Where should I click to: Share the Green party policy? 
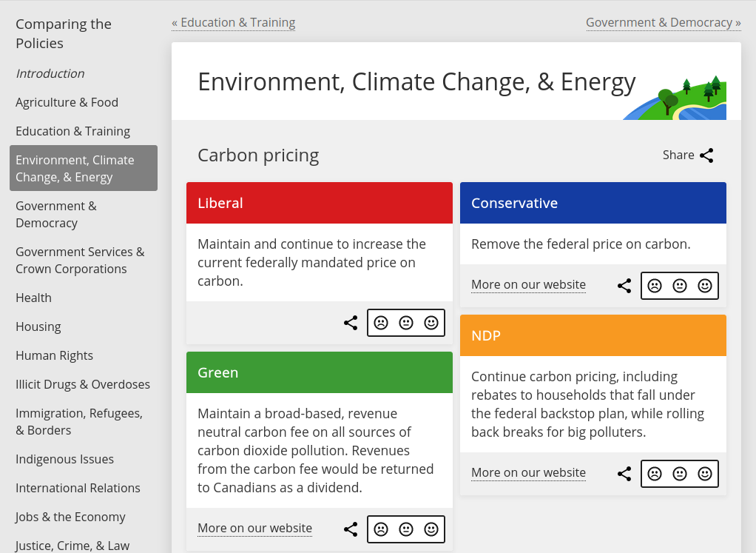point(351,529)
